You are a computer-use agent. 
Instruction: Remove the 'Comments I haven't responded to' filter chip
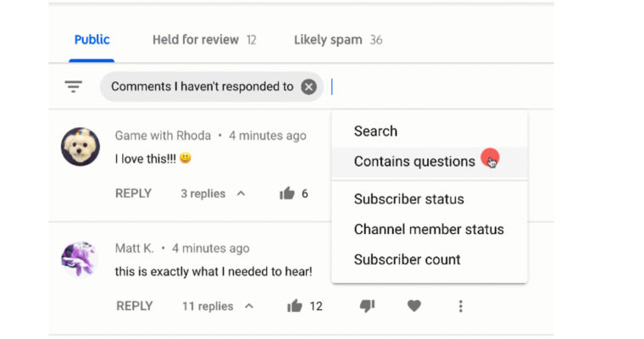(309, 86)
